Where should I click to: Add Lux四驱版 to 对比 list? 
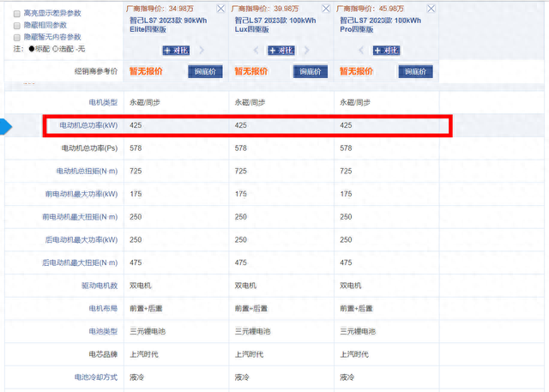[x=281, y=51]
